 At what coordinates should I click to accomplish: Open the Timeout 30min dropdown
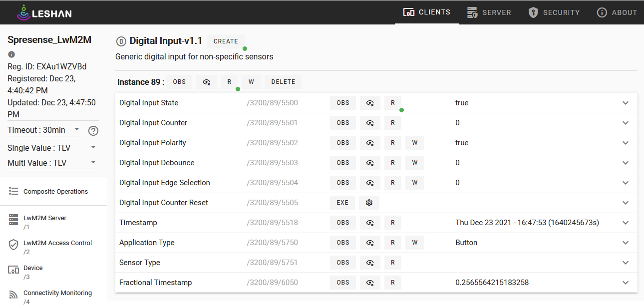45,130
